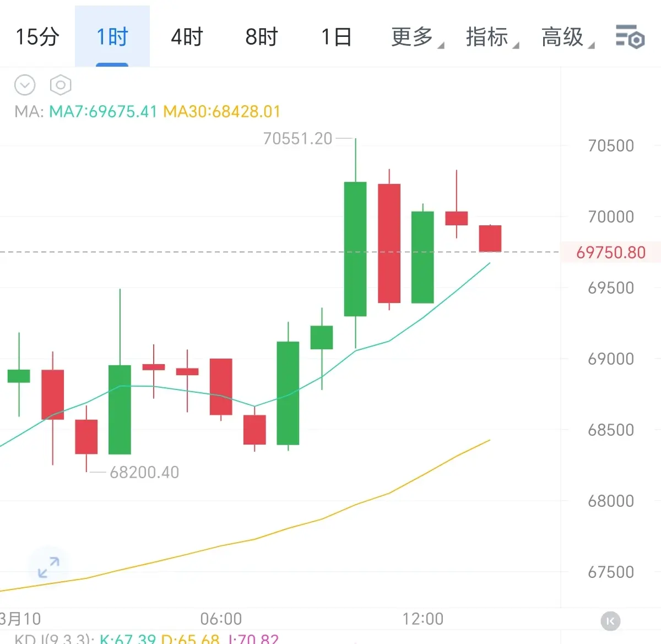Open the 指标 indicators dropdown
The image size is (661, 644).
tap(492, 37)
